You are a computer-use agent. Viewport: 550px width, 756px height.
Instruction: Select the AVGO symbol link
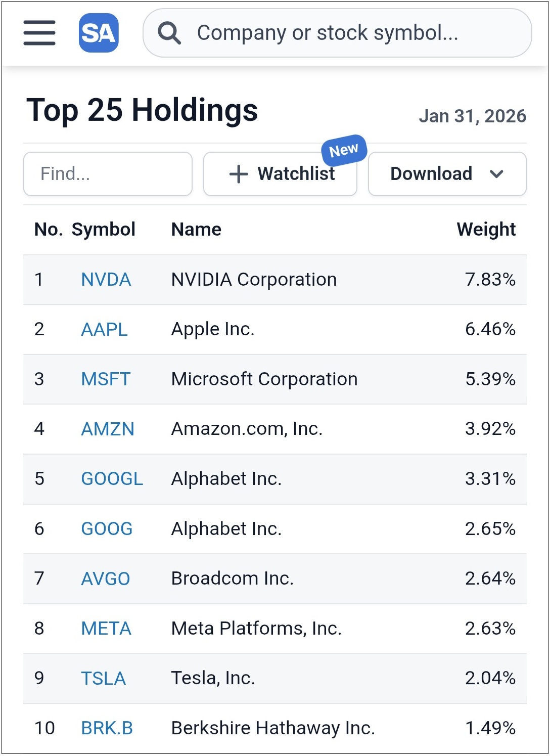[106, 579]
